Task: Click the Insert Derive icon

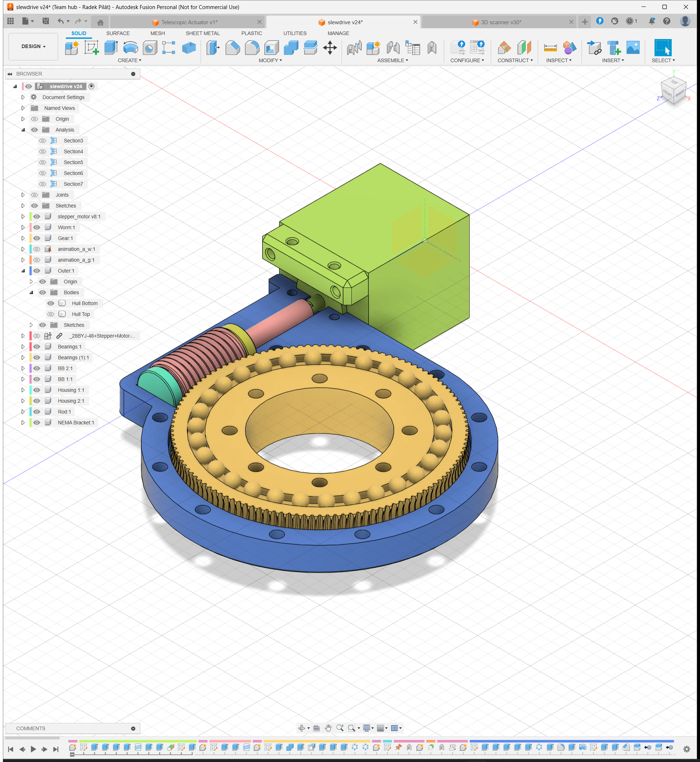Action: click(594, 48)
